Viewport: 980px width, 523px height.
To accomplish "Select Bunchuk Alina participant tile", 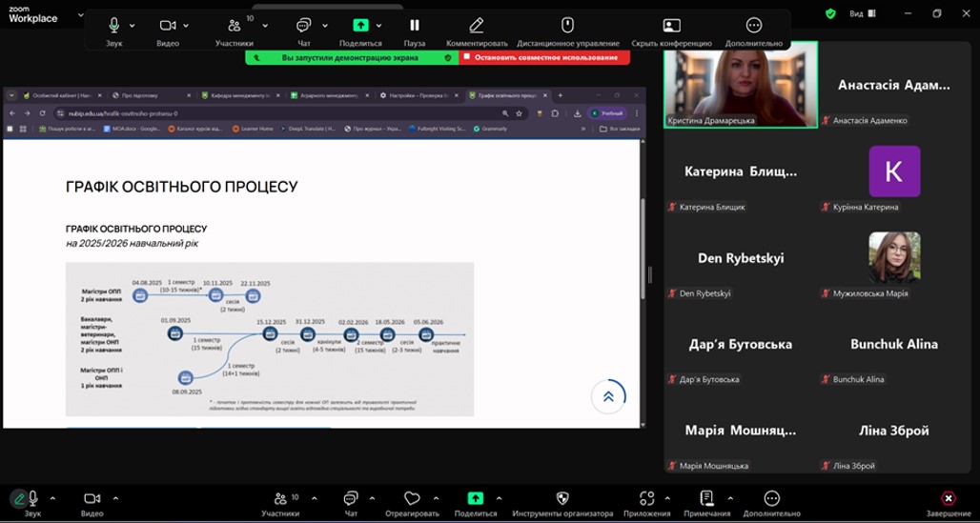I will pyautogui.click(x=894, y=344).
